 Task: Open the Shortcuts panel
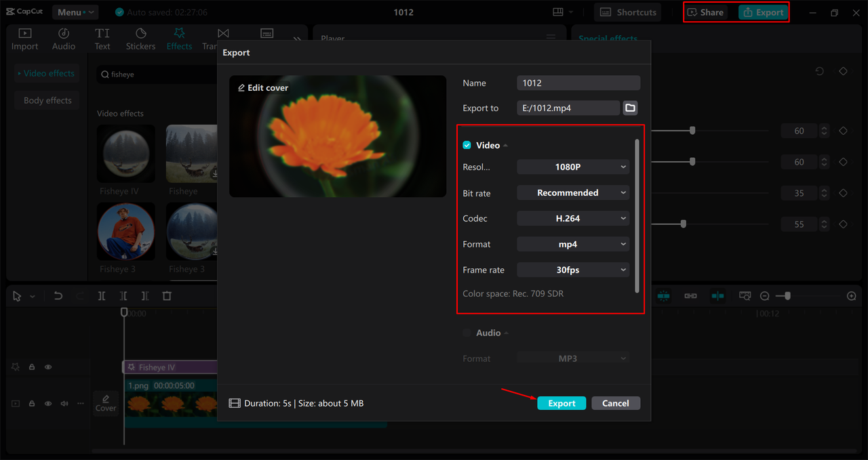tap(628, 12)
